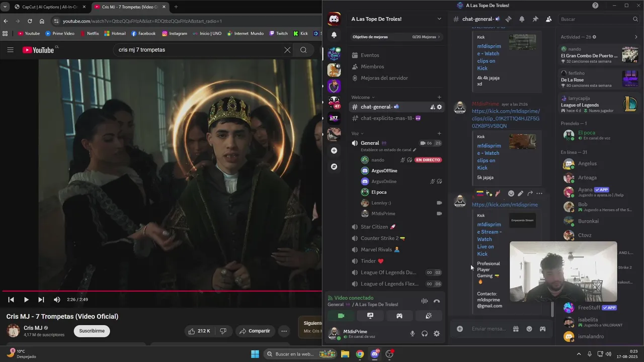The image size is (644, 362).
Task: Edit the hovered Discord message
Action: pyautogui.click(x=520, y=193)
